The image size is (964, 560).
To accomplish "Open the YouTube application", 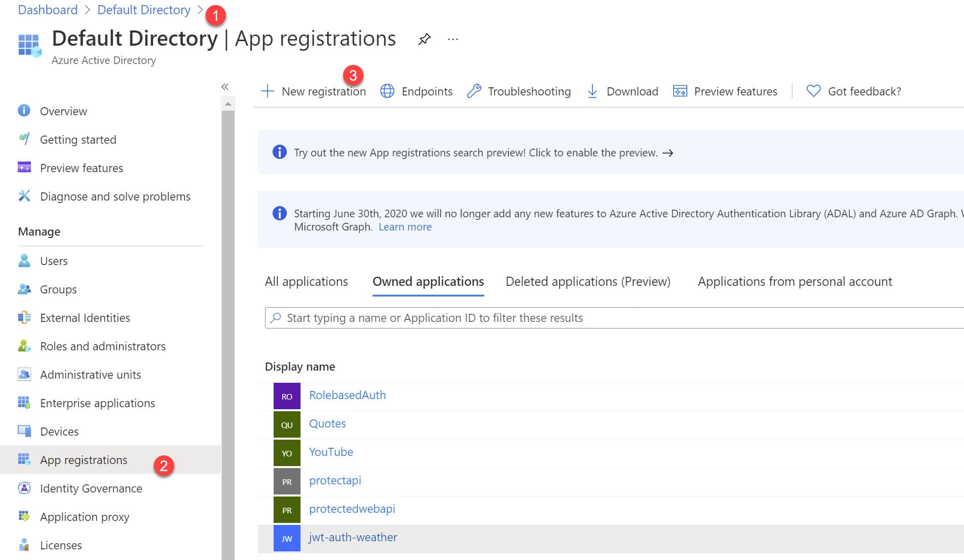I will (331, 452).
